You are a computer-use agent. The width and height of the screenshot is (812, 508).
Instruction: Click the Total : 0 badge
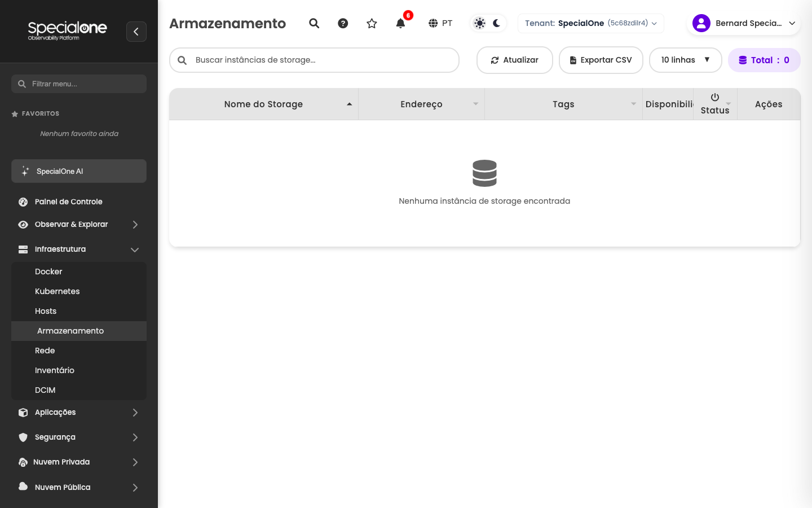coord(764,60)
